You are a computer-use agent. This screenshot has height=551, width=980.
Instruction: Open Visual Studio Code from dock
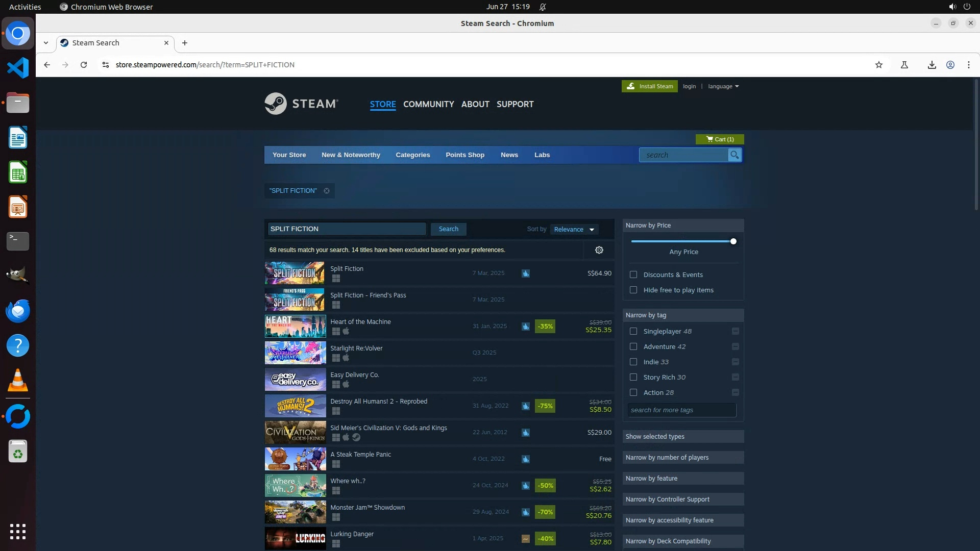pyautogui.click(x=18, y=68)
